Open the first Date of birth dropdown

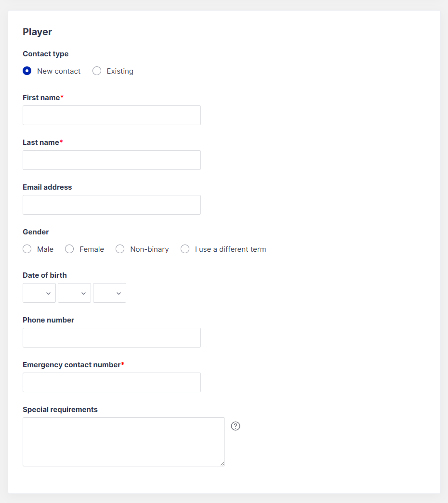point(39,293)
